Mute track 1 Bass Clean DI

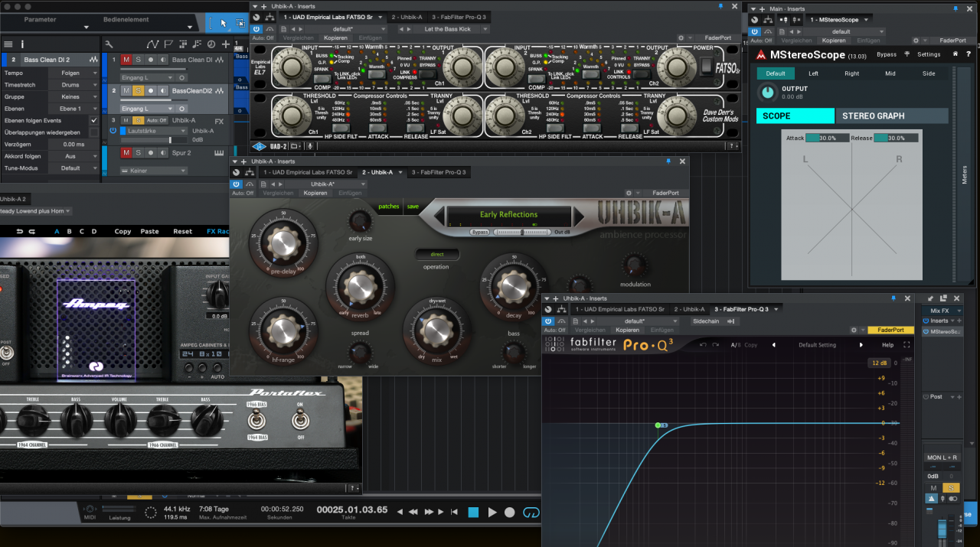coord(127,60)
